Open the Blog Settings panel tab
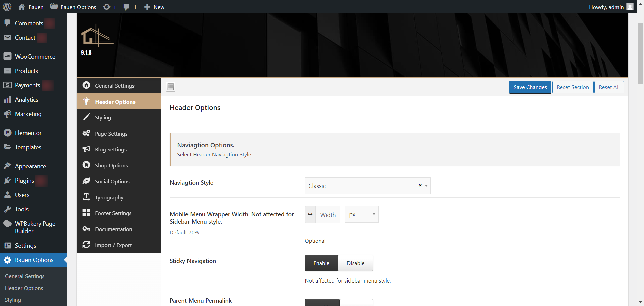Viewport: 644px width, 306px height. pos(119,149)
